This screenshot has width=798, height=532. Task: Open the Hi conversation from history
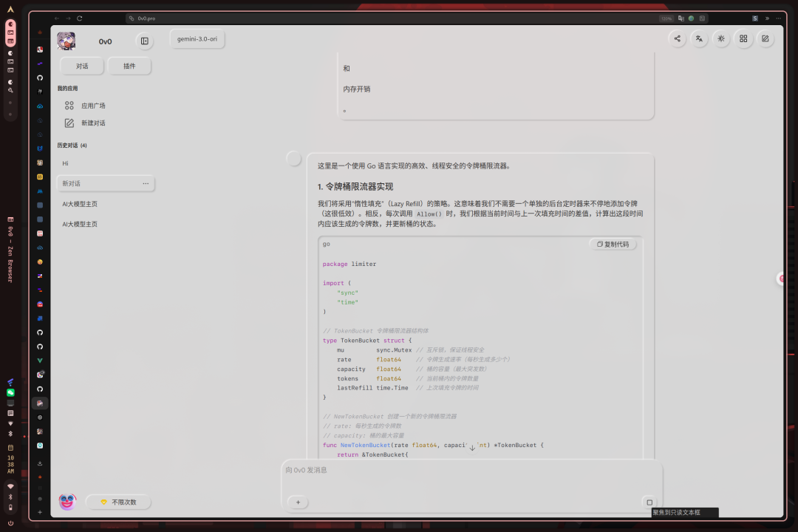pyautogui.click(x=65, y=163)
